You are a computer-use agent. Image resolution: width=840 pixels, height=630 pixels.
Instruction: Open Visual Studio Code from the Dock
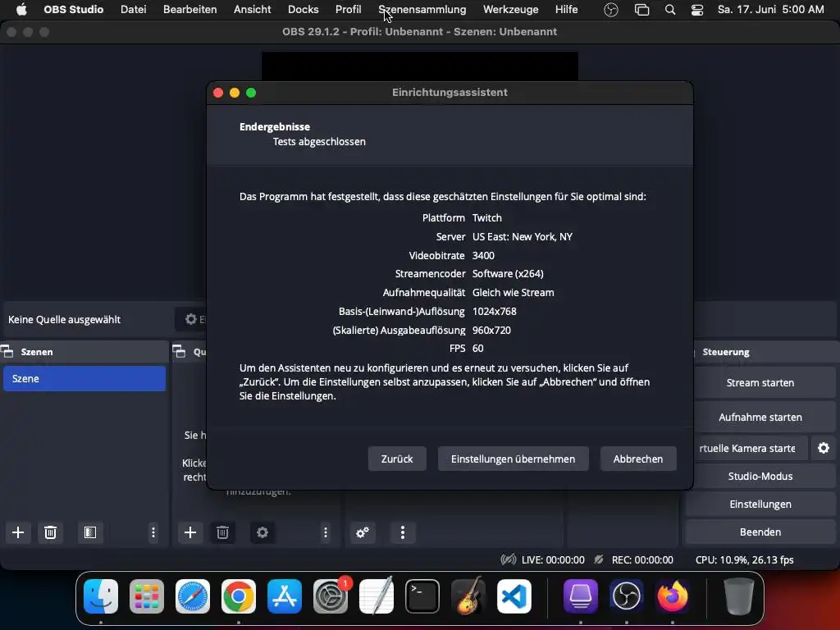(x=514, y=596)
